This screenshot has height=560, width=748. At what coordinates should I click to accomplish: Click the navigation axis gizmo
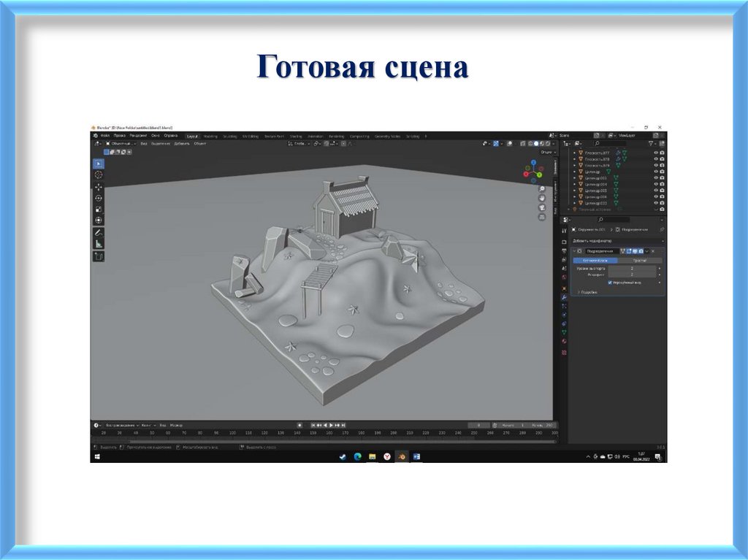pyautogui.click(x=533, y=172)
